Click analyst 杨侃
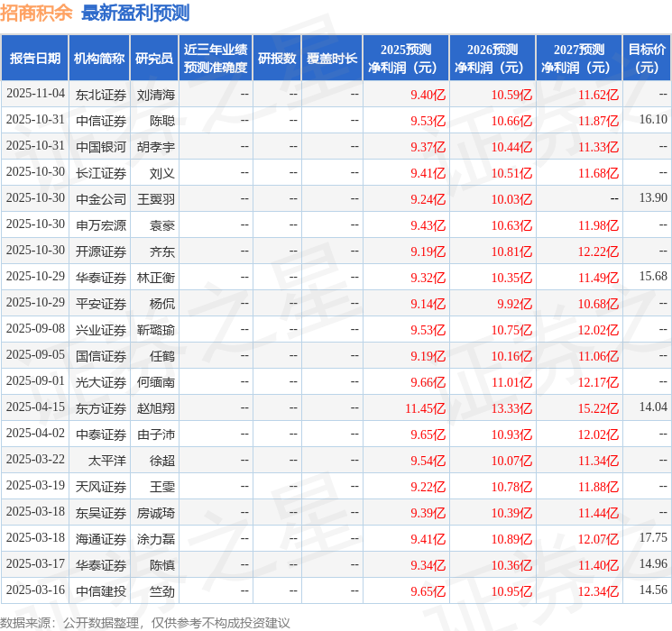This screenshot has height=631, width=672. [x=162, y=304]
